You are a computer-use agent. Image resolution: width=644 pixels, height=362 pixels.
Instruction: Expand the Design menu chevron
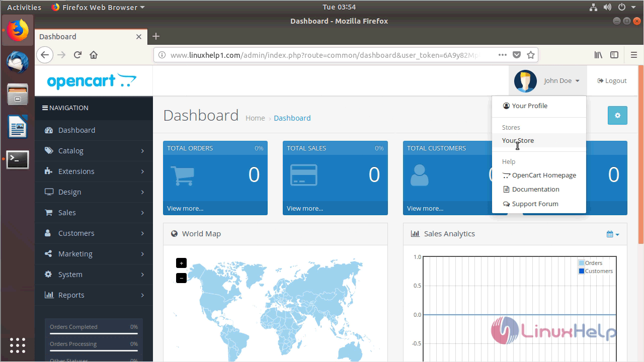pos(142,192)
